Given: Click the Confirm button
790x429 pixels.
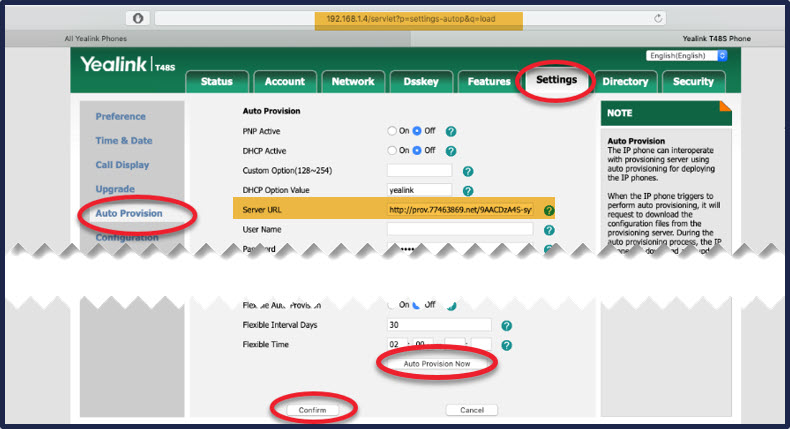Looking at the screenshot, I should tap(312, 410).
